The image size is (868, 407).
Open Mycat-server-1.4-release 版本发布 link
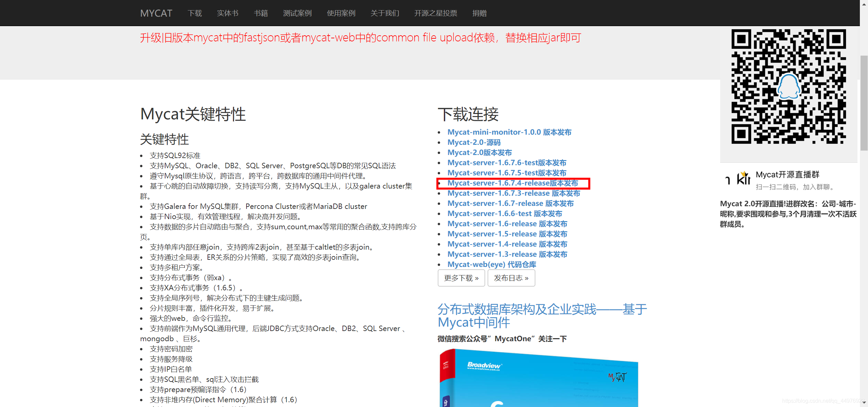point(507,244)
